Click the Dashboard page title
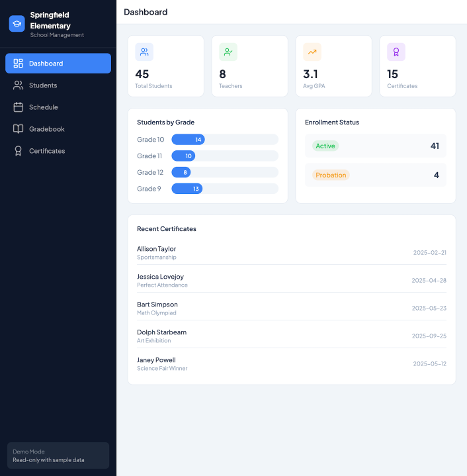 pos(146,12)
